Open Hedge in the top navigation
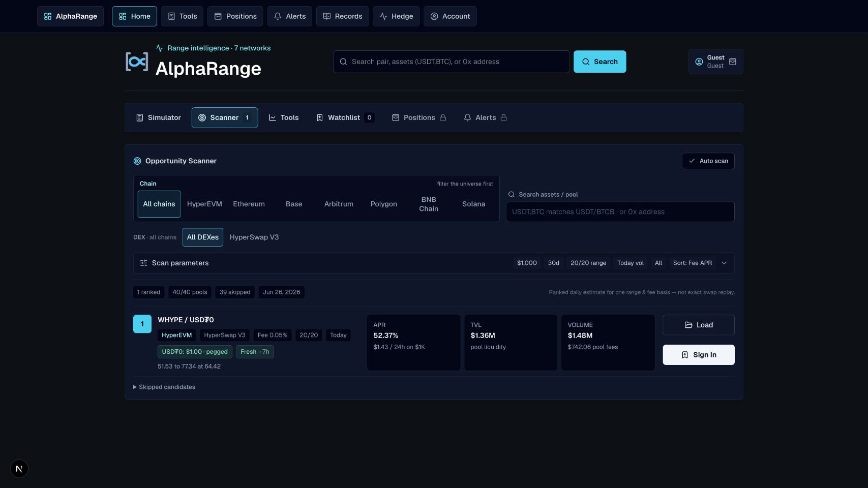 click(x=396, y=16)
